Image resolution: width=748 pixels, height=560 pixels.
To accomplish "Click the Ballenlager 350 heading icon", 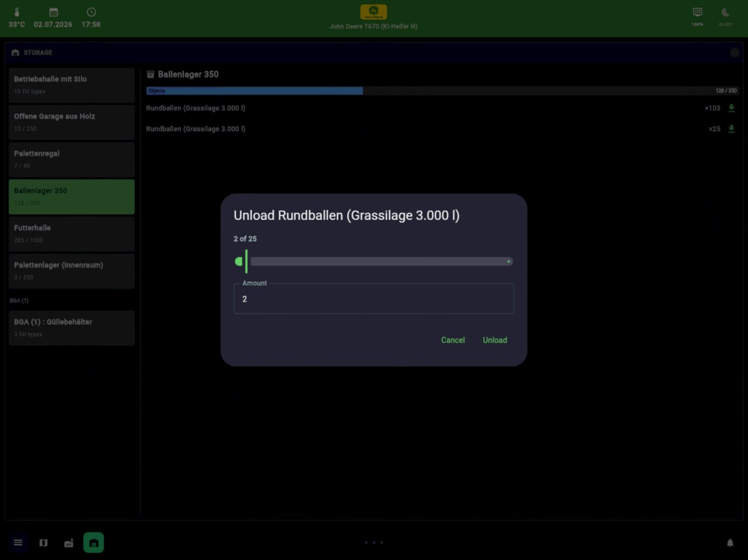I will pyautogui.click(x=151, y=74).
